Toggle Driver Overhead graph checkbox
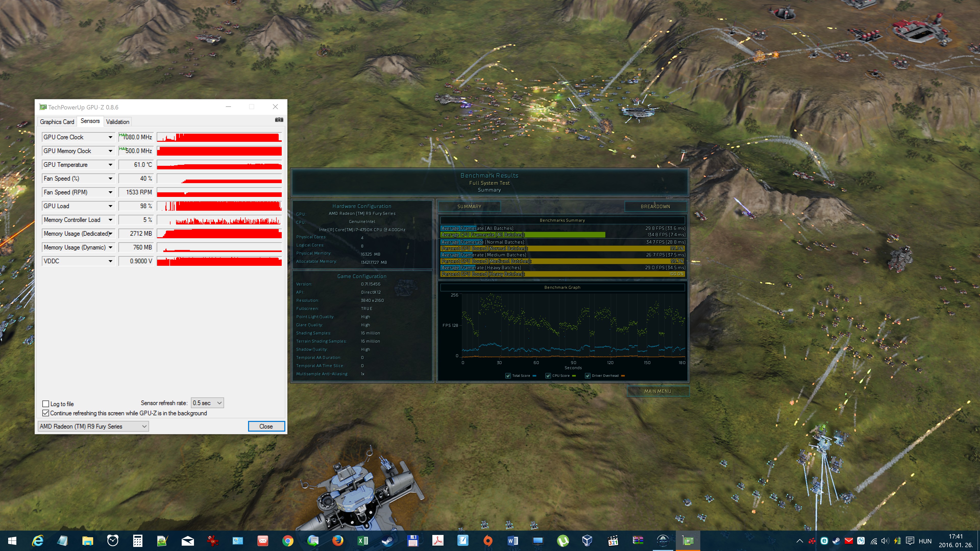The height and width of the screenshot is (551, 980). tap(587, 376)
